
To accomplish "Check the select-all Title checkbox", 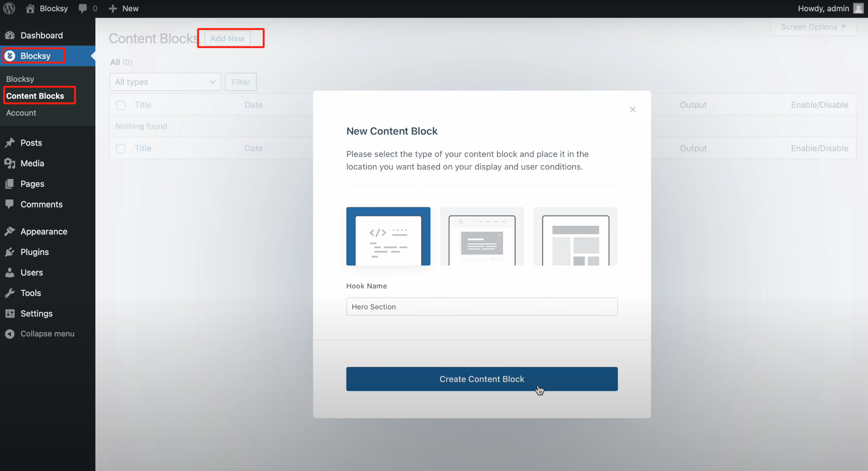I will pyautogui.click(x=121, y=105).
